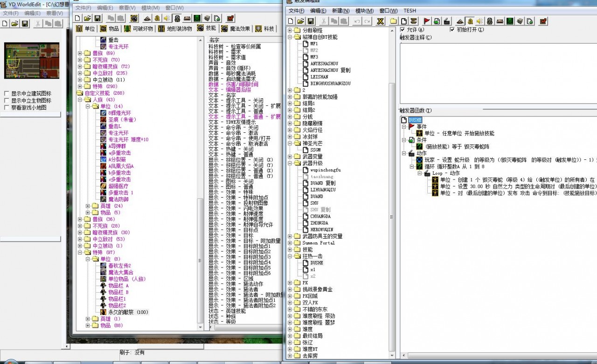Select trigger LIHUANGQIU in tree
Image resolution: width=597 pixels, height=364 pixels.
click(x=323, y=190)
